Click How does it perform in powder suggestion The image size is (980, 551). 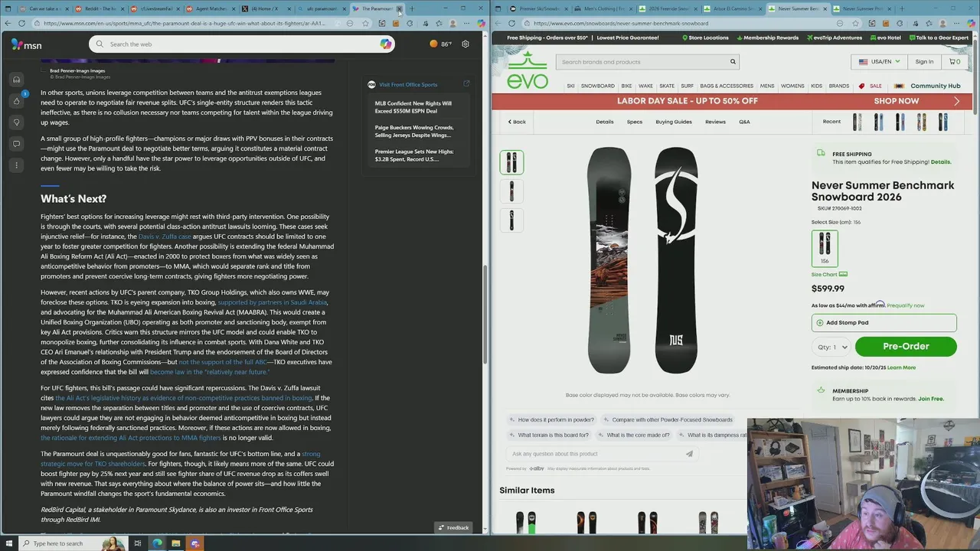(x=551, y=419)
